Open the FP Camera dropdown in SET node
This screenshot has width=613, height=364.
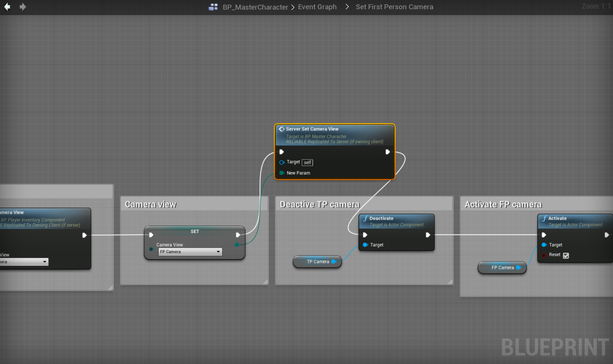(x=190, y=252)
